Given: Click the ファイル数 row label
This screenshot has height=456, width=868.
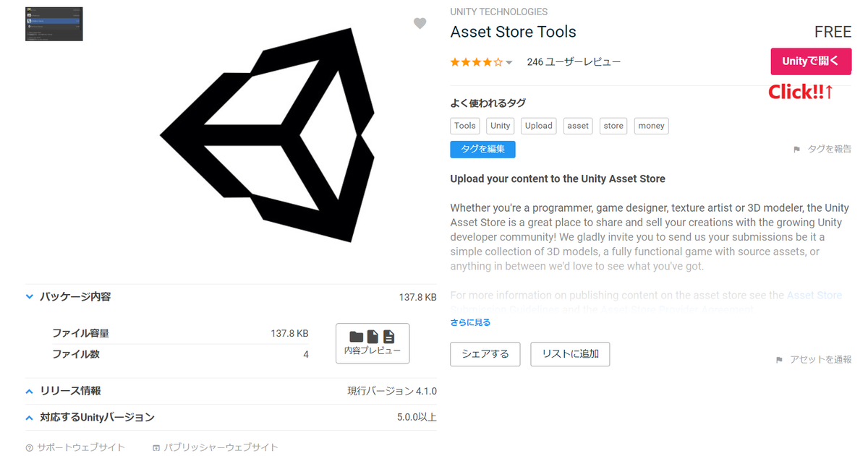Looking at the screenshot, I should [76, 355].
